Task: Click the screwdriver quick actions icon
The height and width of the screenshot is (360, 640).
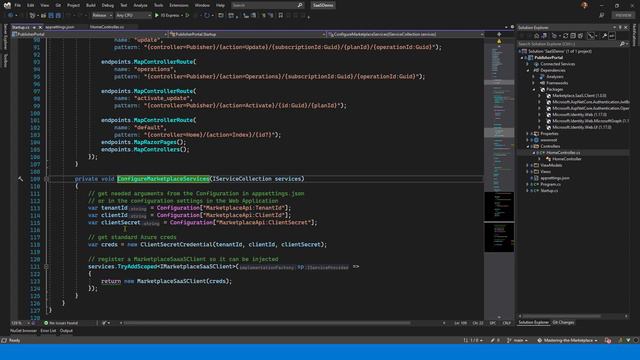Action: point(20,179)
